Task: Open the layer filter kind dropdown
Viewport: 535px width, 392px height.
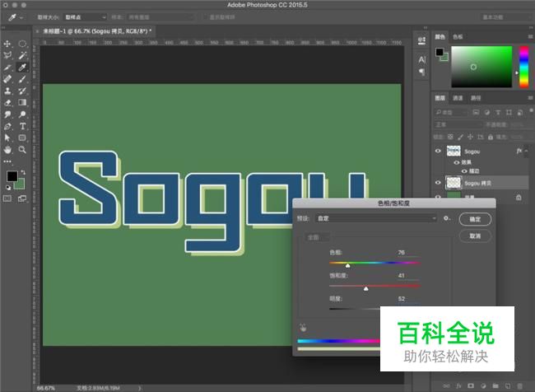Action: (x=451, y=112)
